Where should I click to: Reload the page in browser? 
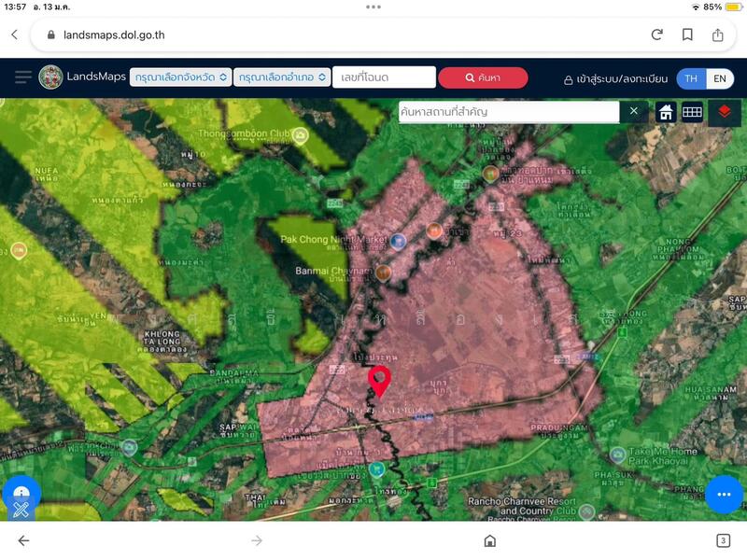(657, 35)
